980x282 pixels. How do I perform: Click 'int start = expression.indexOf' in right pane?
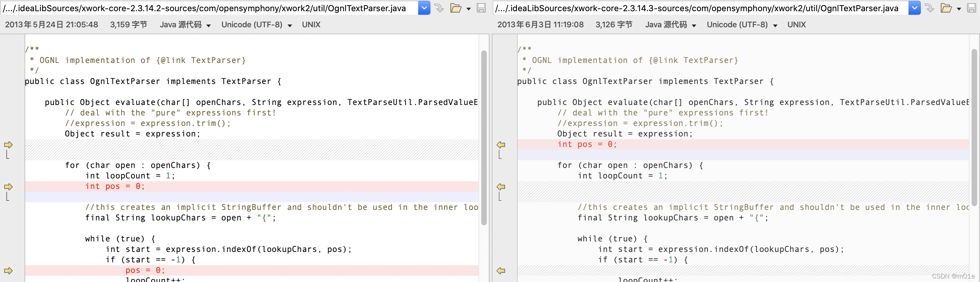721,249
